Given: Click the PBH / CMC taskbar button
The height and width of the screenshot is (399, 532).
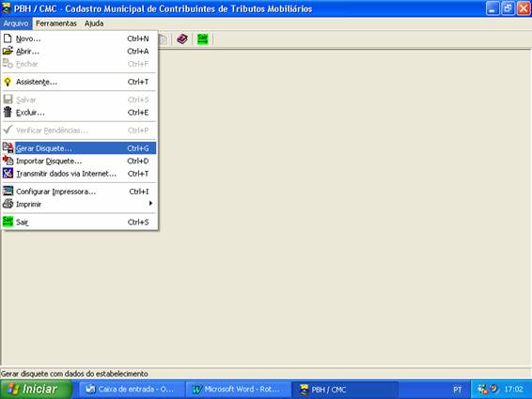Looking at the screenshot, I should click(345, 390).
